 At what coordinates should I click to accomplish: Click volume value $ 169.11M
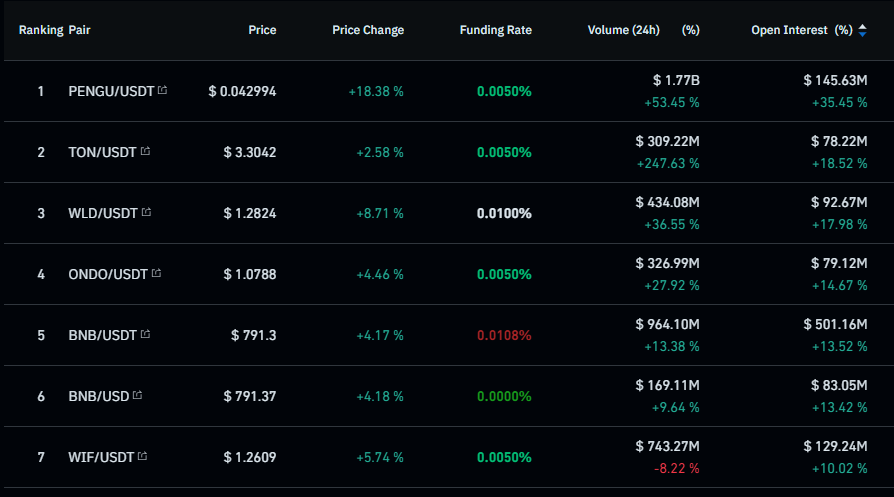tap(668, 385)
